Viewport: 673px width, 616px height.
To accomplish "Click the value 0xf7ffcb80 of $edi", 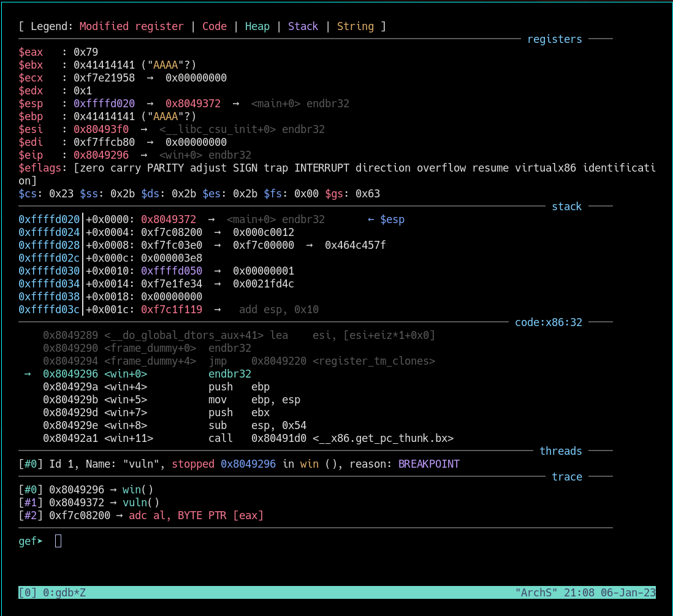I will click(x=104, y=142).
